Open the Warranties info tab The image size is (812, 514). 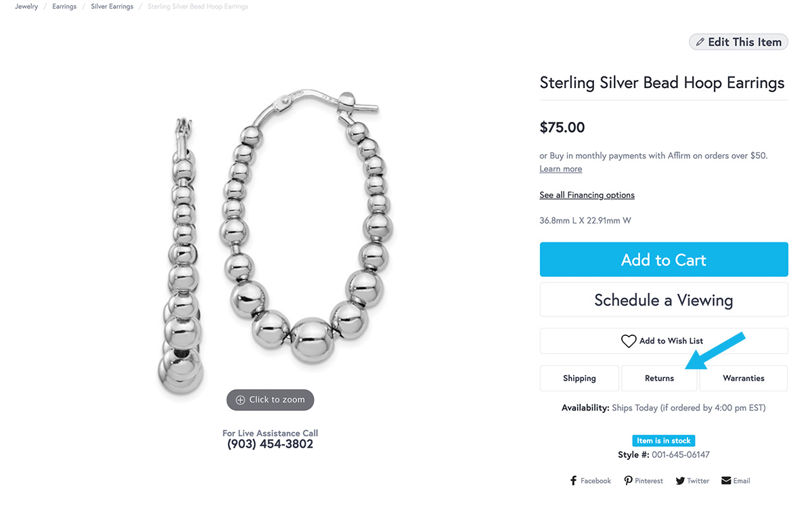pyautogui.click(x=743, y=379)
